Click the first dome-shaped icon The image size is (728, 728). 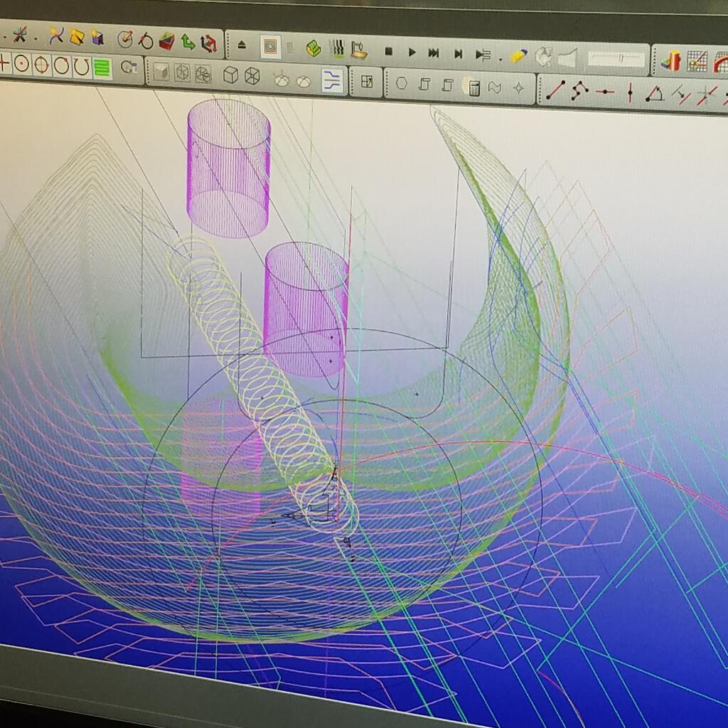tap(282, 80)
